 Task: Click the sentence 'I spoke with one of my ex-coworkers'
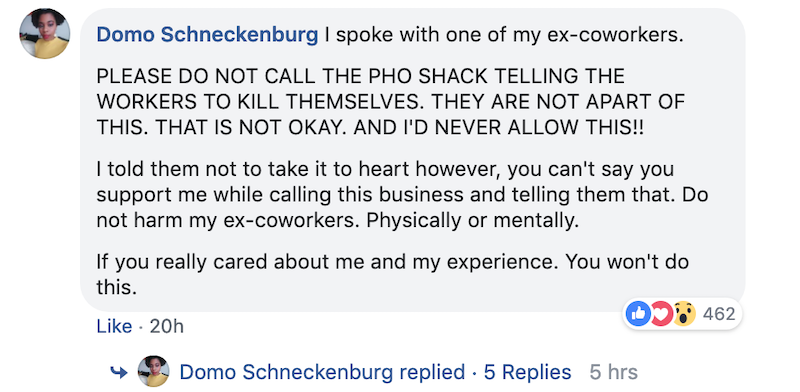click(x=503, y=35)
